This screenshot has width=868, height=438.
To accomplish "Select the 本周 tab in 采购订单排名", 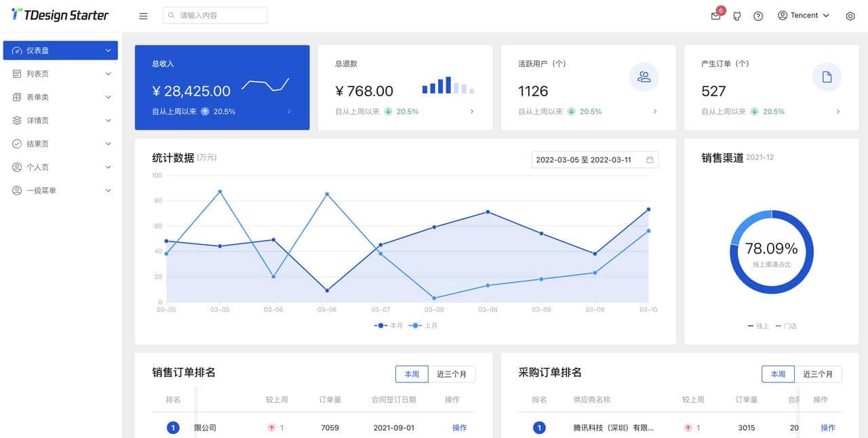I will click(x=778, y=374).
